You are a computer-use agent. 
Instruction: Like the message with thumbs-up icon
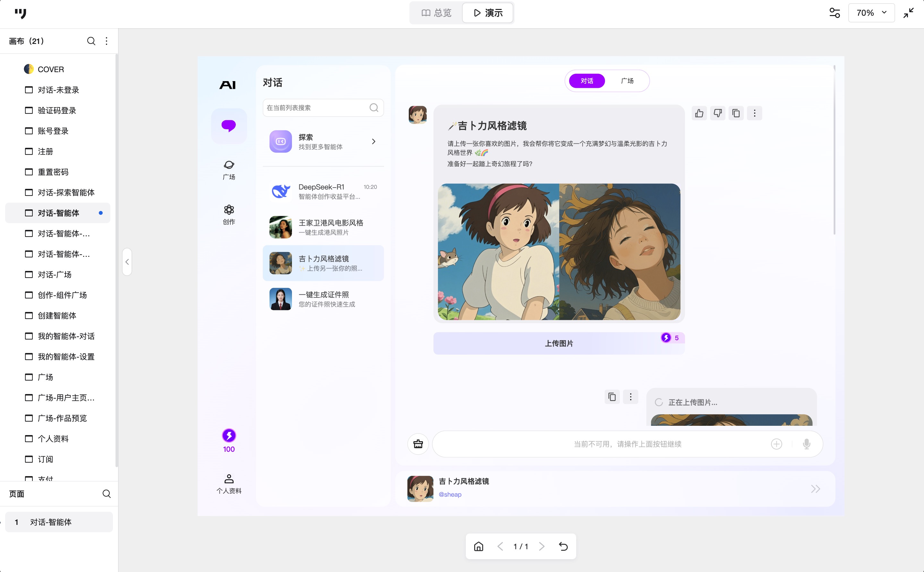699,113
